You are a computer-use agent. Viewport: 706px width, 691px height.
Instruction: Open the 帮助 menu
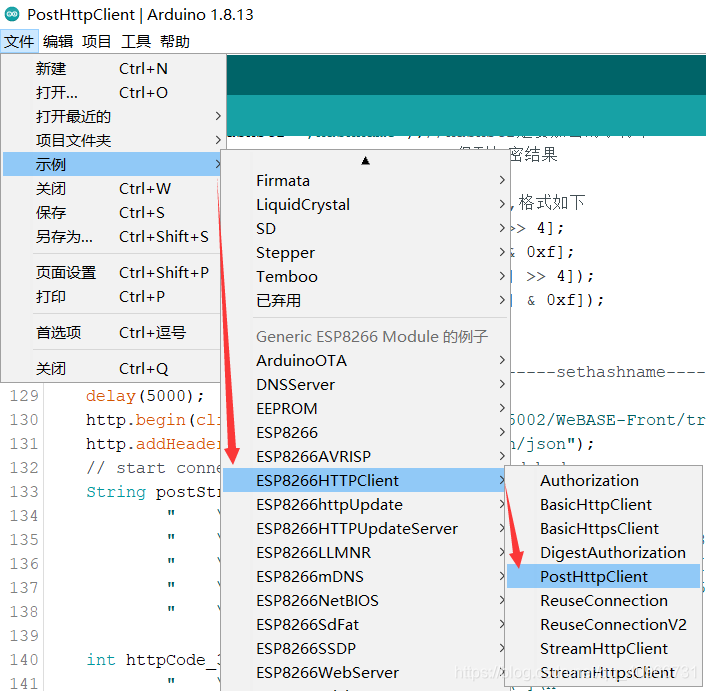click(x=175, y=41)
